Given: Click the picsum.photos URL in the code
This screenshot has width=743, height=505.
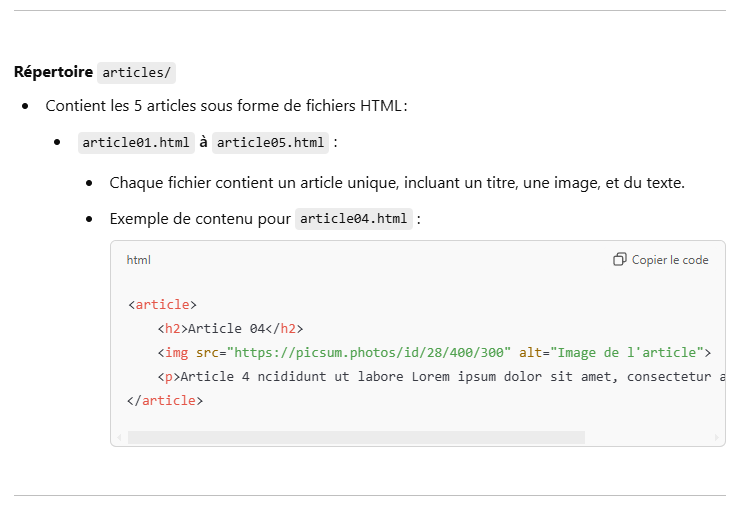Looking at the screenshot, I should (369, 352).
